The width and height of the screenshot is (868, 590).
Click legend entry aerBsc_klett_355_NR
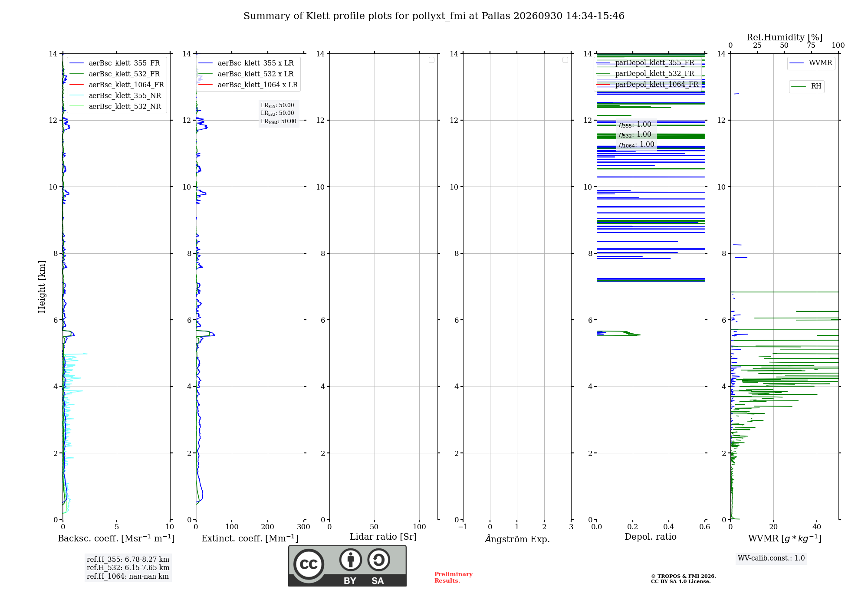pos(116,95)
